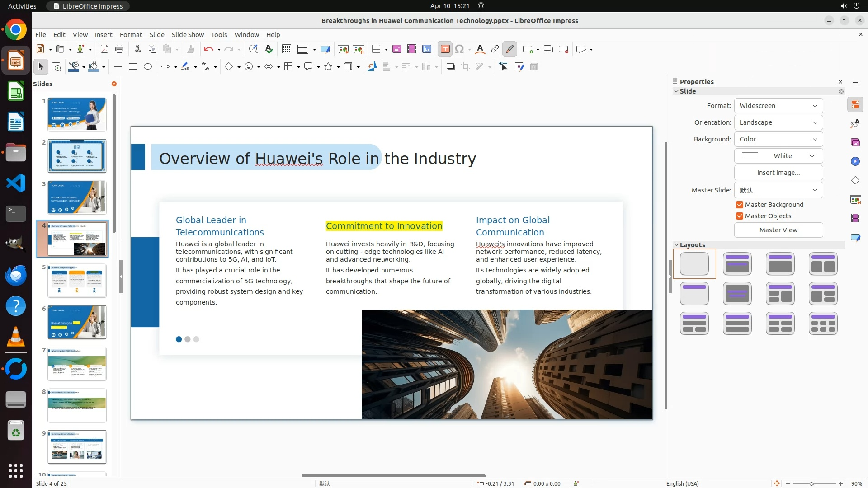Click the Insert Text Box icon
Image resolution: width=868 pixels, height=488 pixels.
point(445,49)
